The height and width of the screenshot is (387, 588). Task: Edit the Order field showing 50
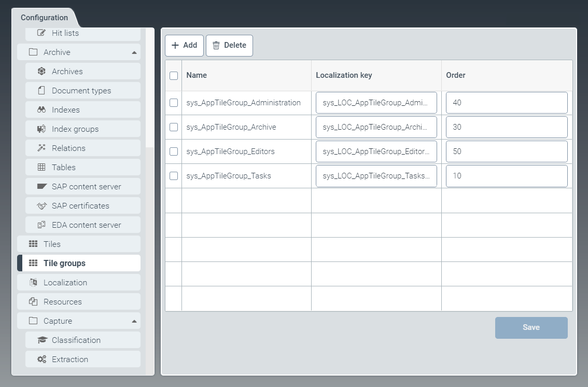(x=506, y=151)
